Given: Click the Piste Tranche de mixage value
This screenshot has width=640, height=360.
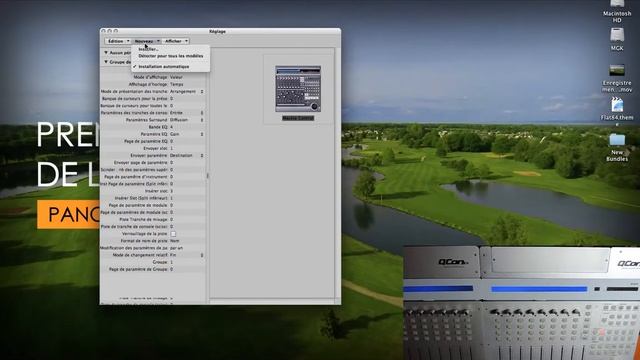Looking at the screenshot, I should click(171, 219).
